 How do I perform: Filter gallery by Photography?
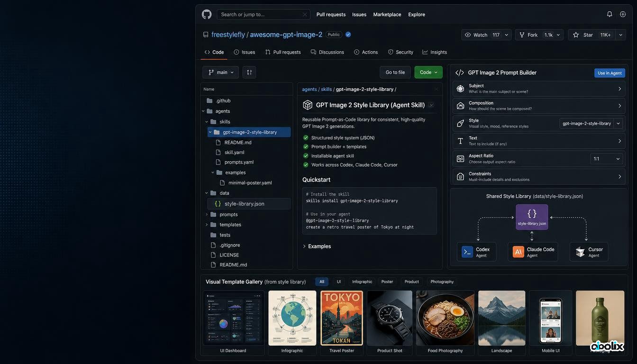(442, 282)
